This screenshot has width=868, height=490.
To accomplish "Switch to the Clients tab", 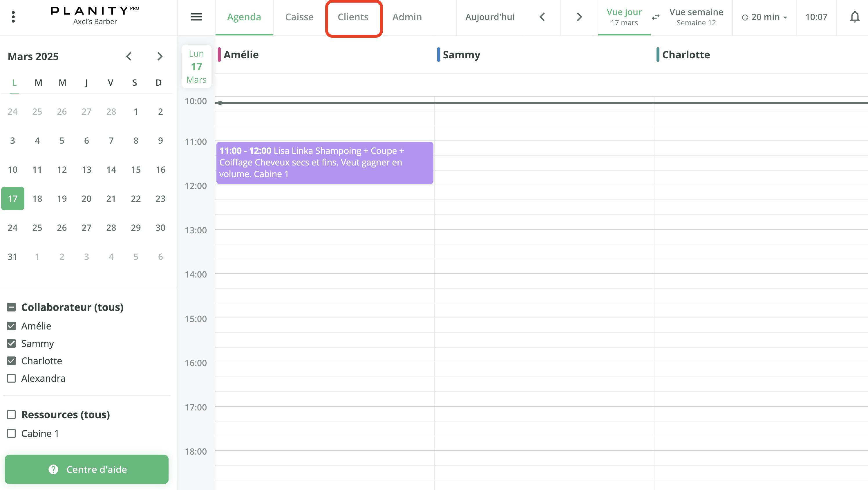I will tap(353, 17).
